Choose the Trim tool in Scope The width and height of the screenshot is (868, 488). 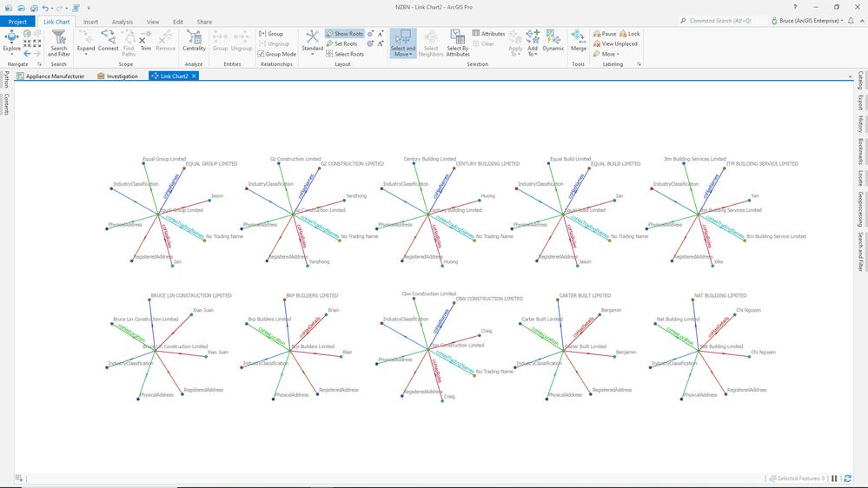click(x=145, y=42)
